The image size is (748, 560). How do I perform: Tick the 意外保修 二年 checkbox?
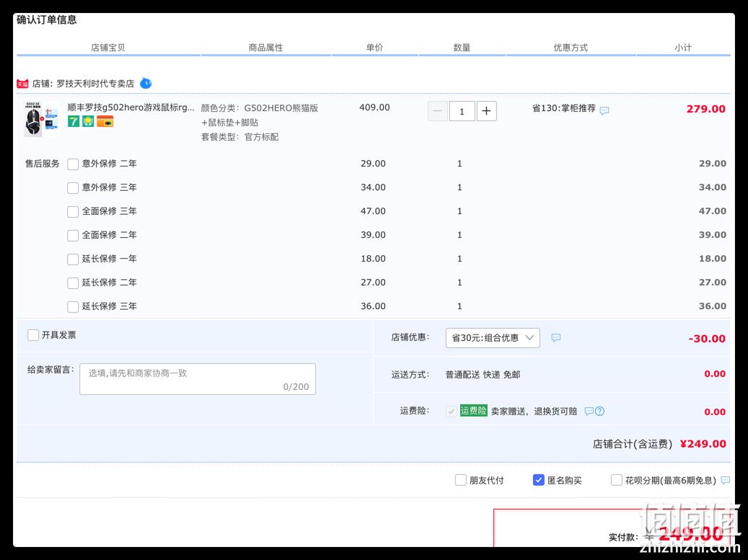[x=73, y=164]
